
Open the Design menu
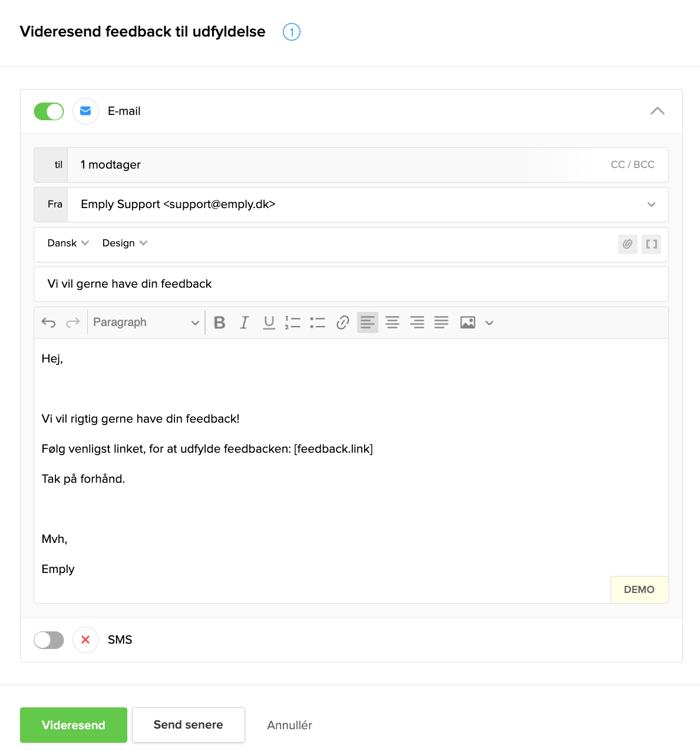click(x=124, y=243)
